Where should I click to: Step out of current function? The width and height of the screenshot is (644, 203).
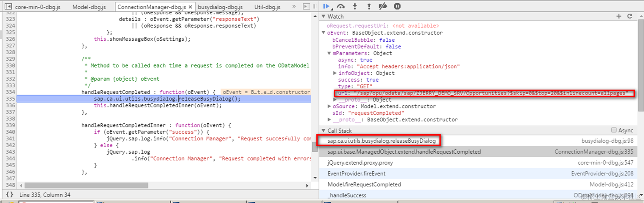[x=369, y=6]
